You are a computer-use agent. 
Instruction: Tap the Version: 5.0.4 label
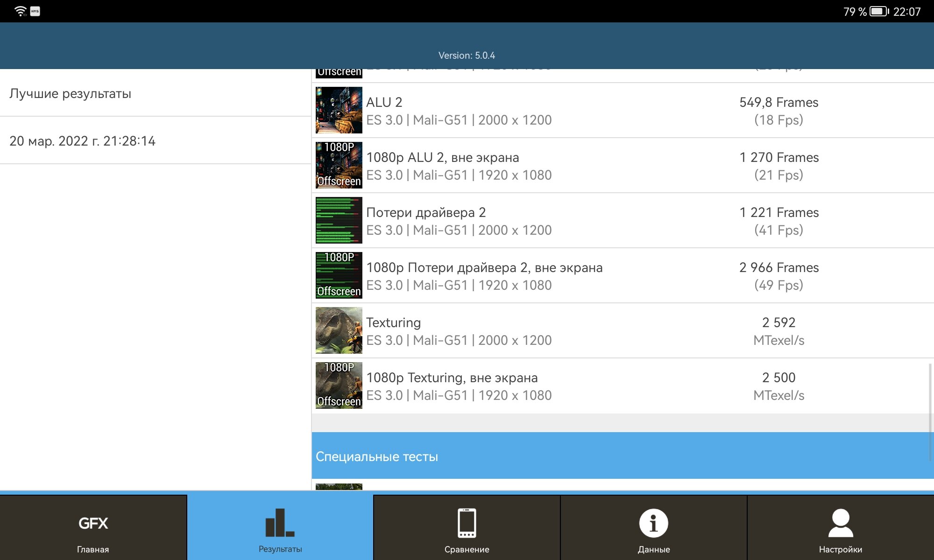tap(467, 56)
